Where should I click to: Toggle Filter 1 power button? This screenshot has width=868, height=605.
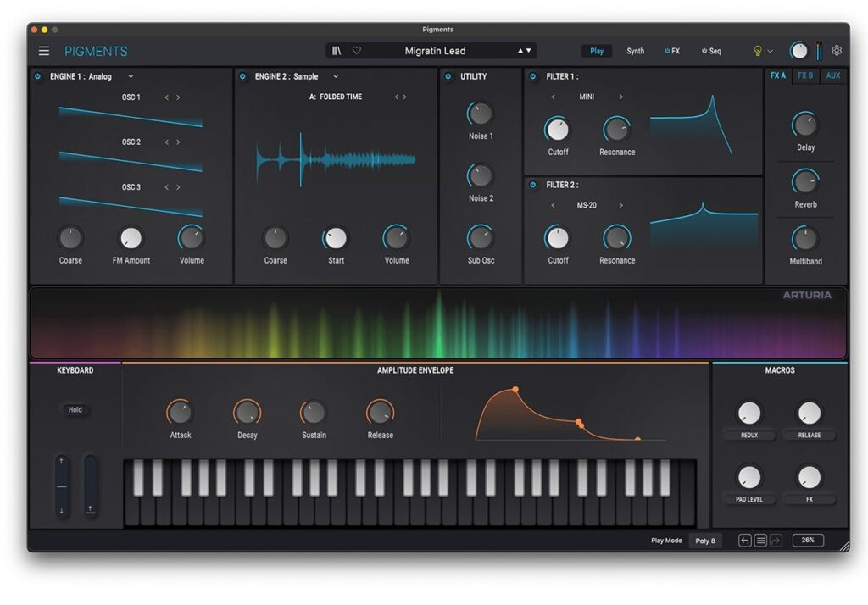click(533, 76)
